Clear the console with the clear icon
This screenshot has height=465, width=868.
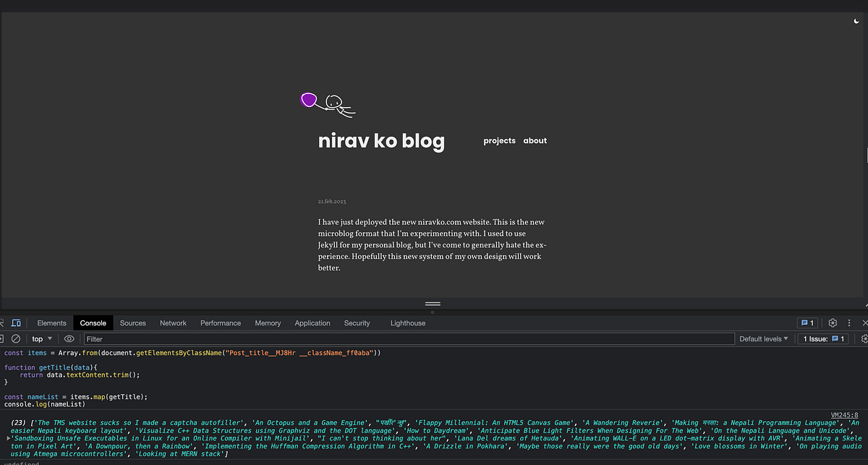pos(16,338)
